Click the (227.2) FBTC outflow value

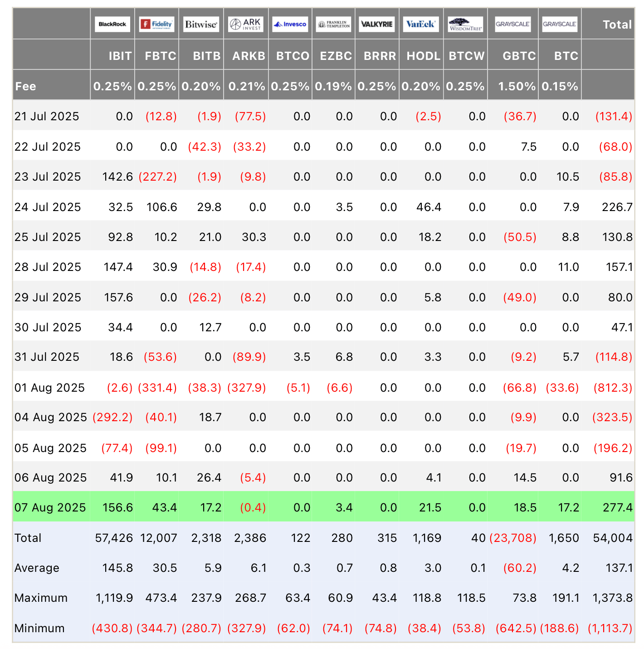coord(158,177)
